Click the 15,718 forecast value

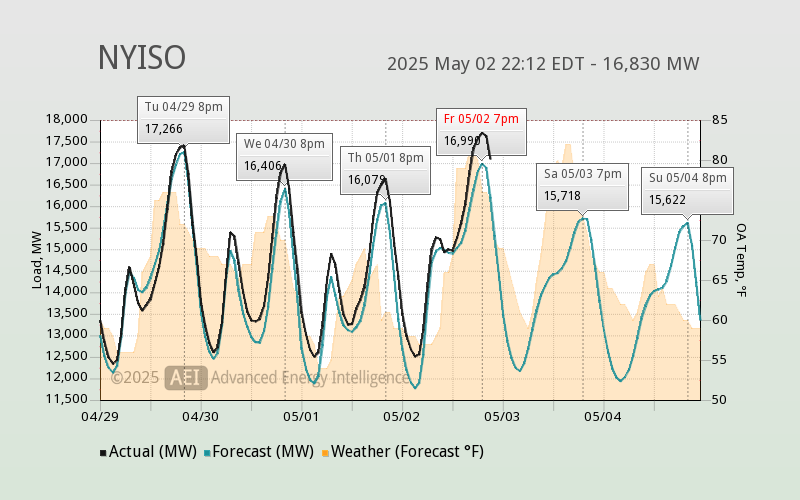pos(562,196)
